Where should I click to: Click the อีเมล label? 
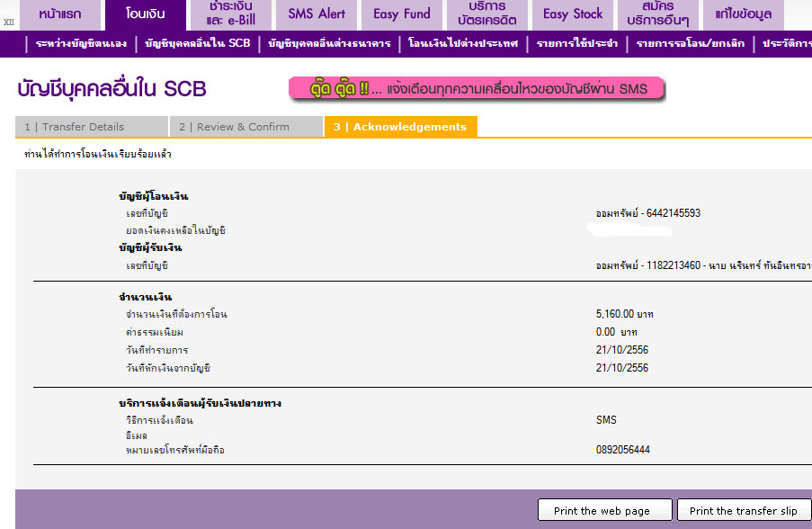[136, 435]
